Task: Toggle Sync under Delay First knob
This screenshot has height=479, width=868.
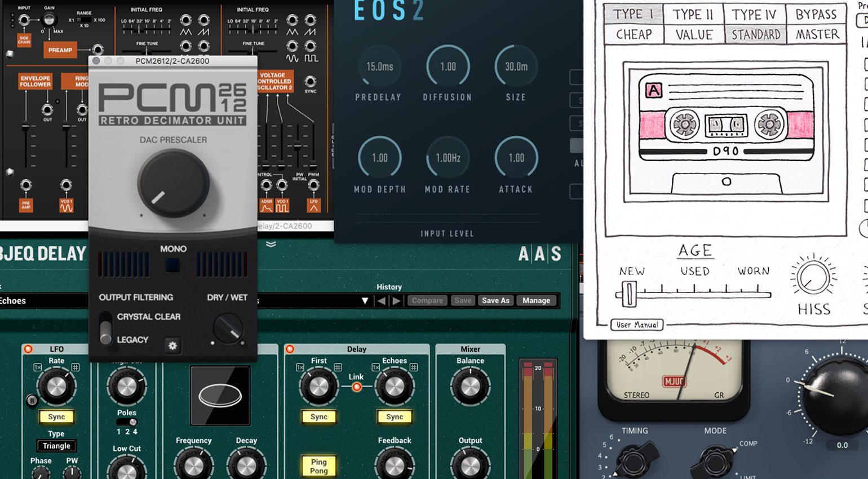Action: coord(318,417)
